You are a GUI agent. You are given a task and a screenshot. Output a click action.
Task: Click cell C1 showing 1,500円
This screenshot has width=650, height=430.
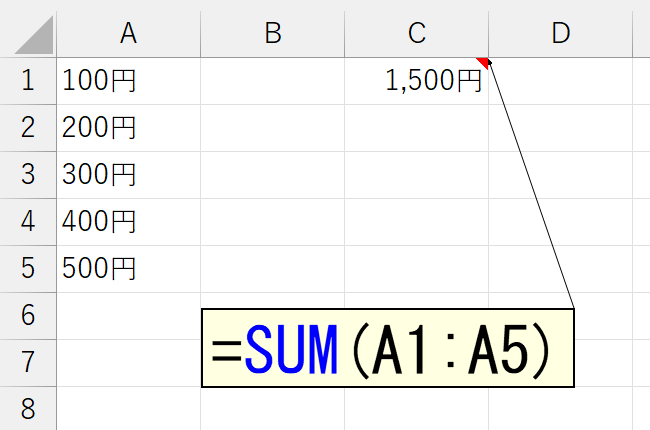[x=417, y=81]
